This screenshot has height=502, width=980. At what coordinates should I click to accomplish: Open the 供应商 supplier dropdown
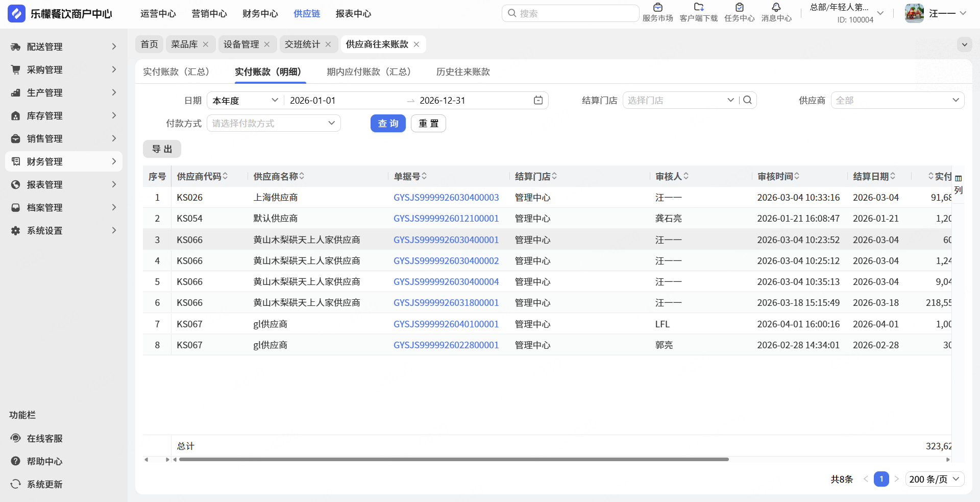[897, 100]
